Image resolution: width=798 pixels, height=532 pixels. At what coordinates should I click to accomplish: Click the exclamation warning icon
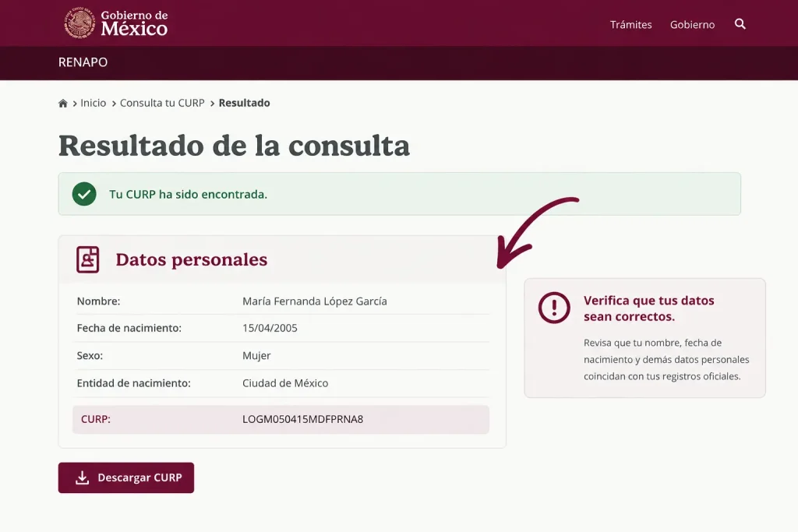554,307
